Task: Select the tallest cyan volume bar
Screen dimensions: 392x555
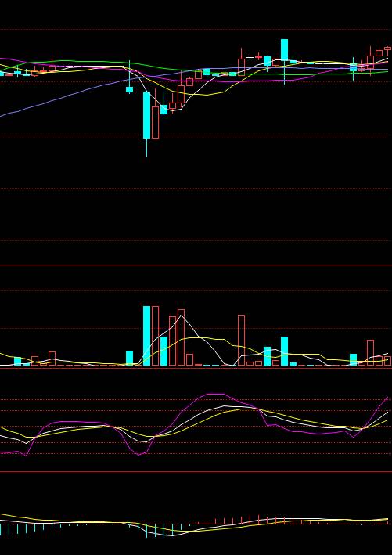Action: pyautogui.click(x=146, y=336)
